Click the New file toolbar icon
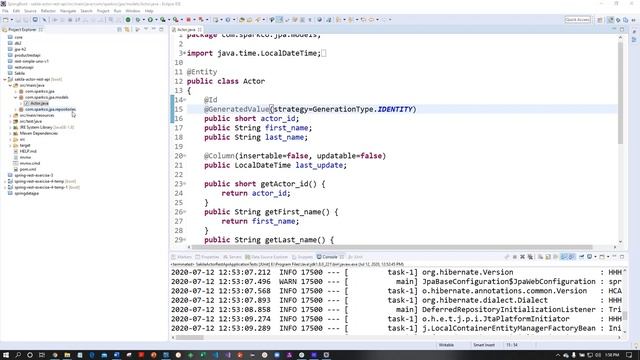The width and height of the screenshot is (640, 360). point(6,20)
